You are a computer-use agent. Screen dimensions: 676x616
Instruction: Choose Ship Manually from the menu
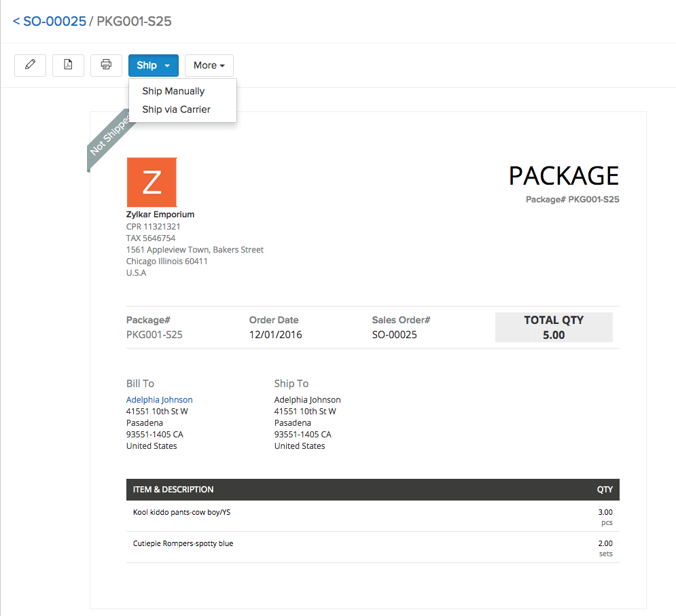(173, 90)
